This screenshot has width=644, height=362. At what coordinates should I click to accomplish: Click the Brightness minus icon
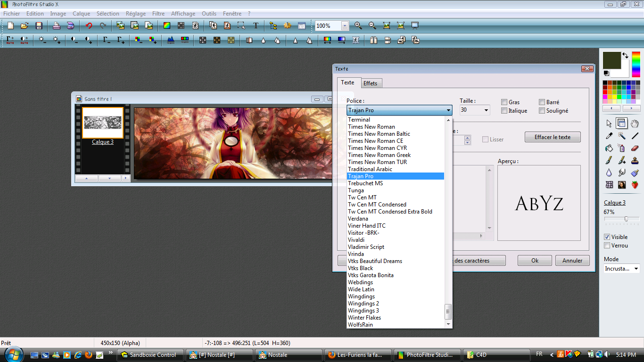click(42, 40)
